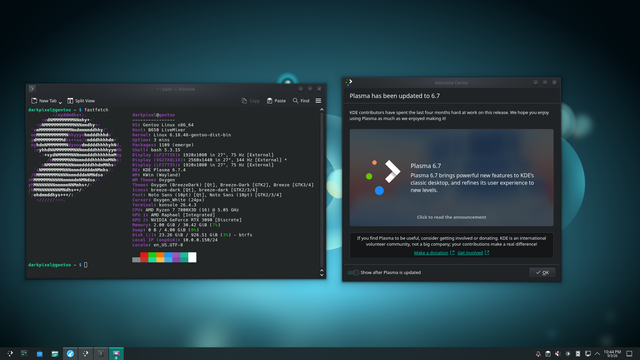Open the KDE application launcher in taskbar
This screenshot has height=360, width=640.
click(x=10, y=353)
